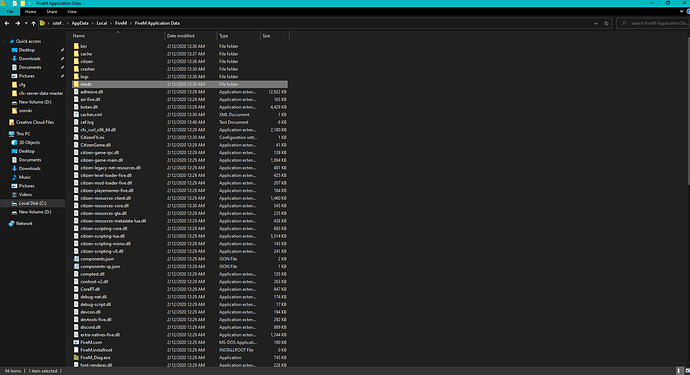Go forward with the forward arrow
This screenshot has height=375, width=690.
(17, 23)
